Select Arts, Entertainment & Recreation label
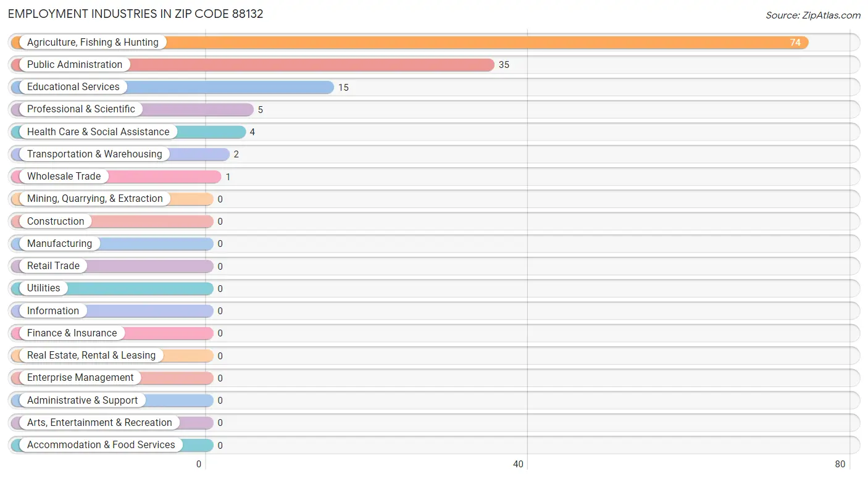 click(x=99, y=423)
